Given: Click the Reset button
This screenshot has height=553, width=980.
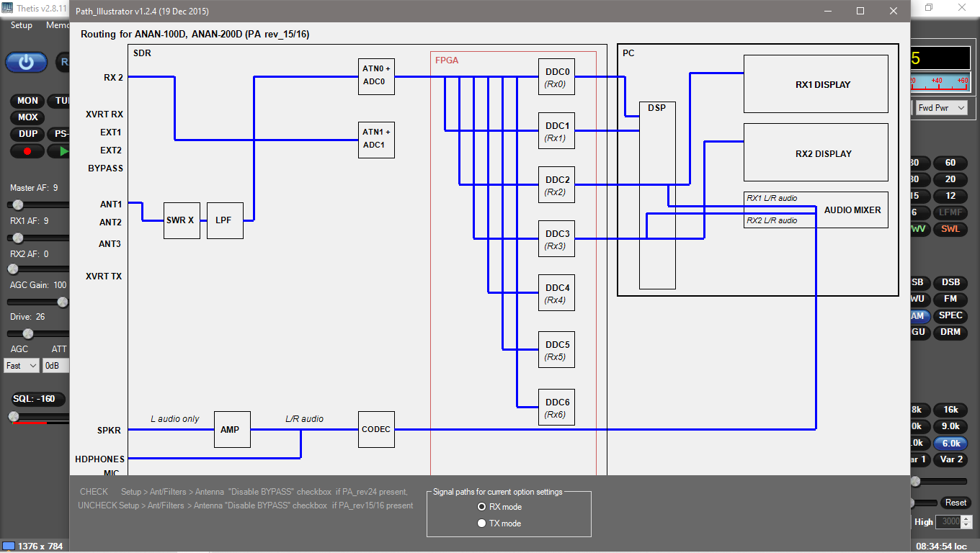Looking at the screenshot, I should coord(955,503).
